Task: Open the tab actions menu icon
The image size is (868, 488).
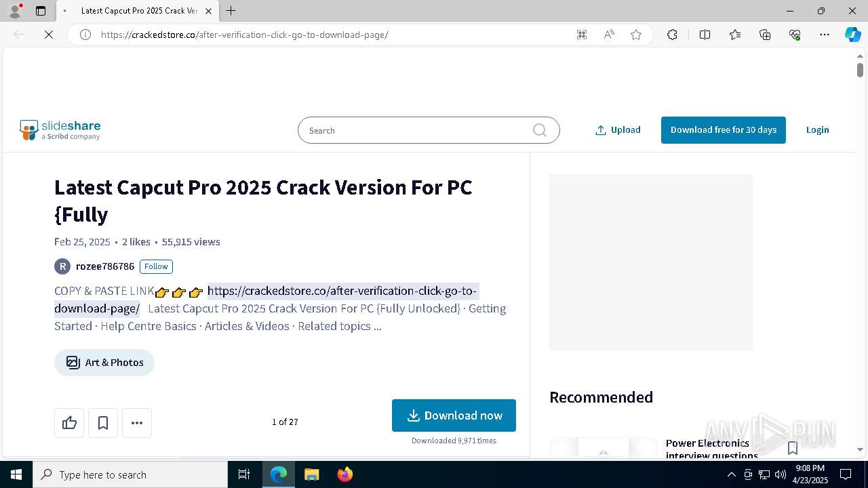Action: tap(41, 11)
